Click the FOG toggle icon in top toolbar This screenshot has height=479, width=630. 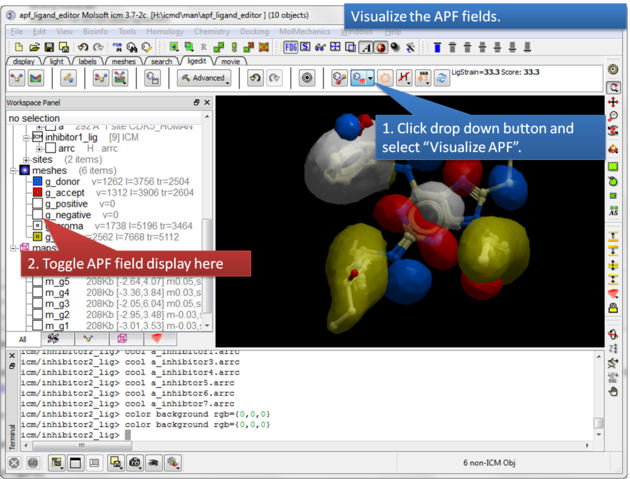point(291,47)
